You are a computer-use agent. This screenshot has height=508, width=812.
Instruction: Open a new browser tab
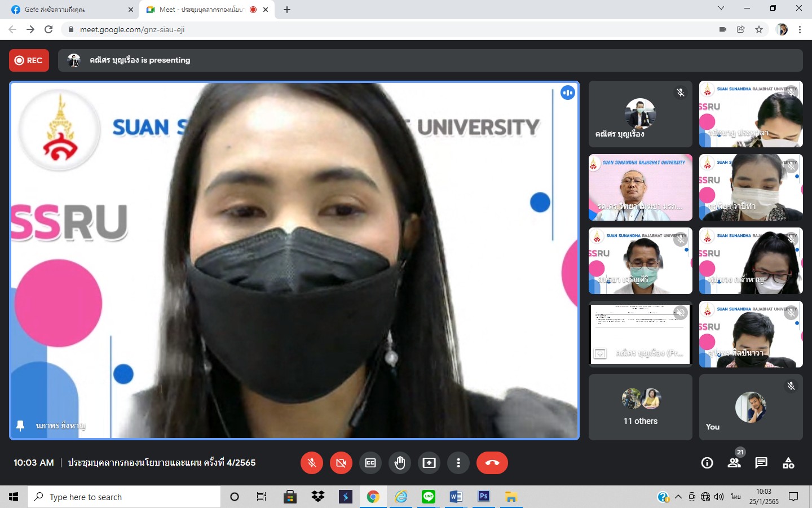click(287, 10)
